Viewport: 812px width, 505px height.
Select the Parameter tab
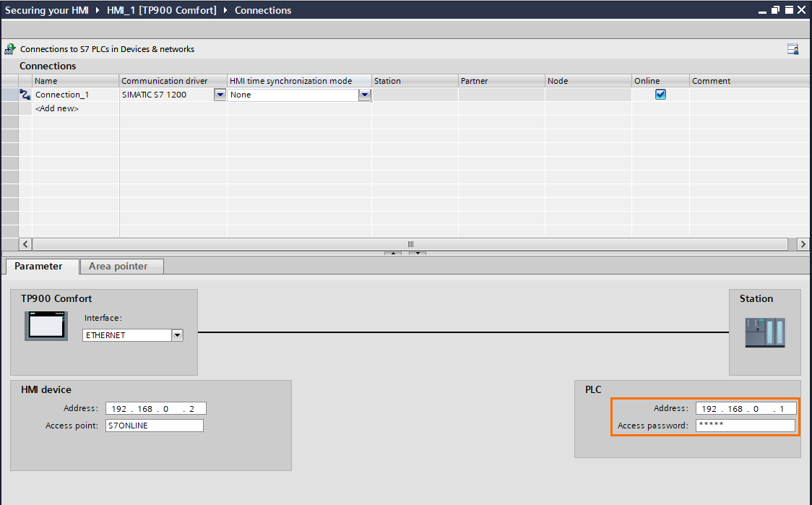pyautogui.click(x=40, y=266)
